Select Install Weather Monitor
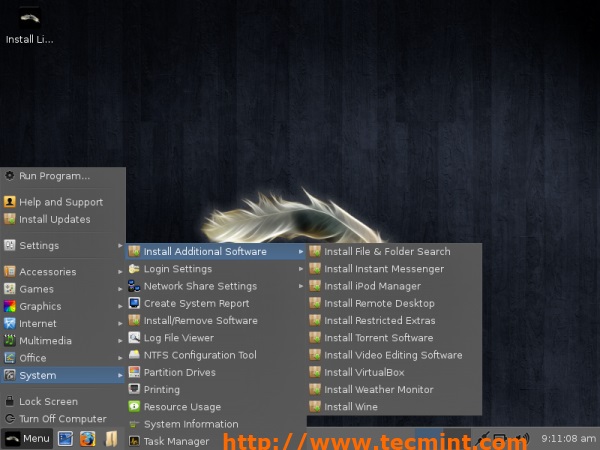Image resolution: width=600 pixels, height=450 pixels. click(x=394, y=389)
